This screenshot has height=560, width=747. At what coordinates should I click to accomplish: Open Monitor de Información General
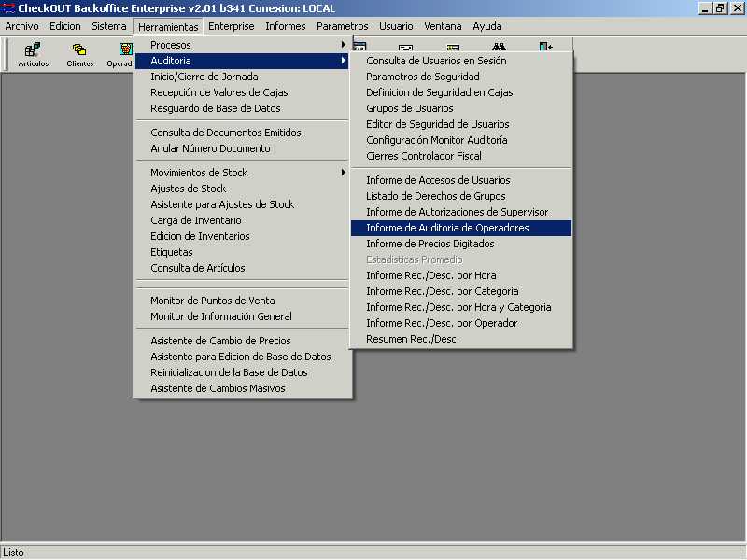click(243, 316)
